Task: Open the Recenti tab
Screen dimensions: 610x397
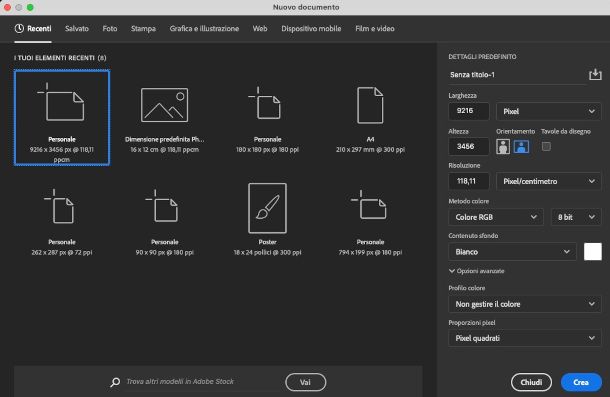Action: (x=33, y=28)
